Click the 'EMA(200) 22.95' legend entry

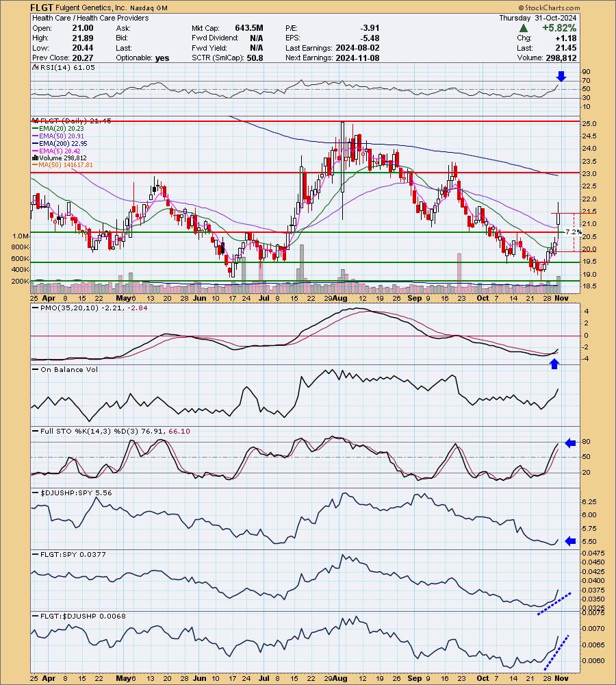(x=63, y=143)
